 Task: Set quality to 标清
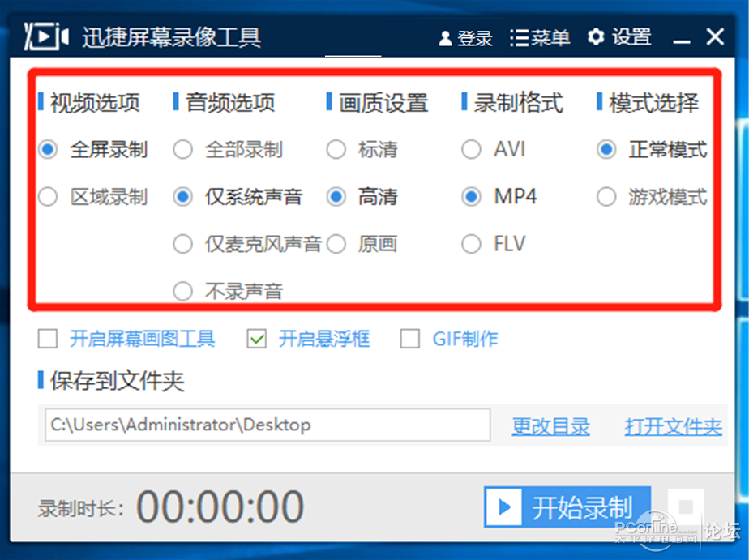pyautogui.click(x=362, y=149)
